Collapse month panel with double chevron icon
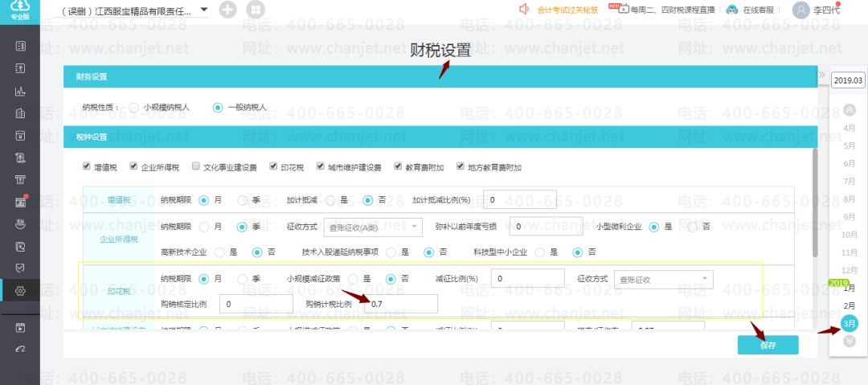The height and width of the screenshot is (385, 868). tap(822, 75)
